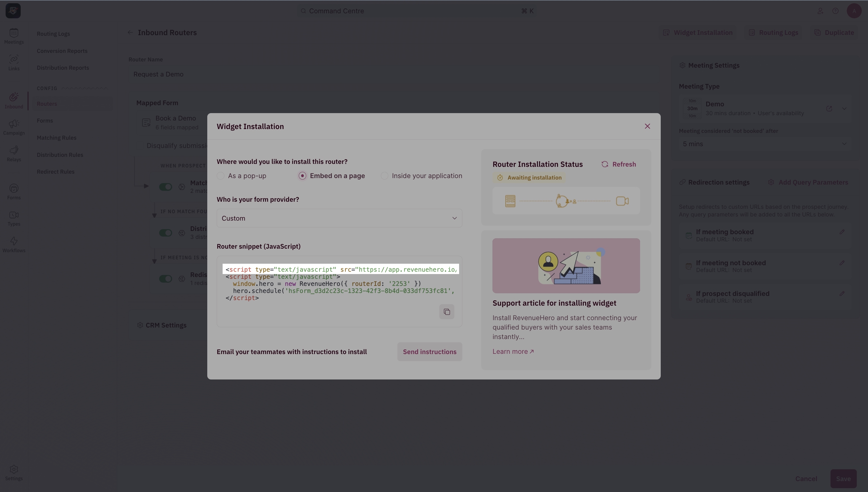The width and height of the screenshot is (868, 492).
Task: Edit the 'If meeting not booked' redirect
Action: [x=842, y=263]
